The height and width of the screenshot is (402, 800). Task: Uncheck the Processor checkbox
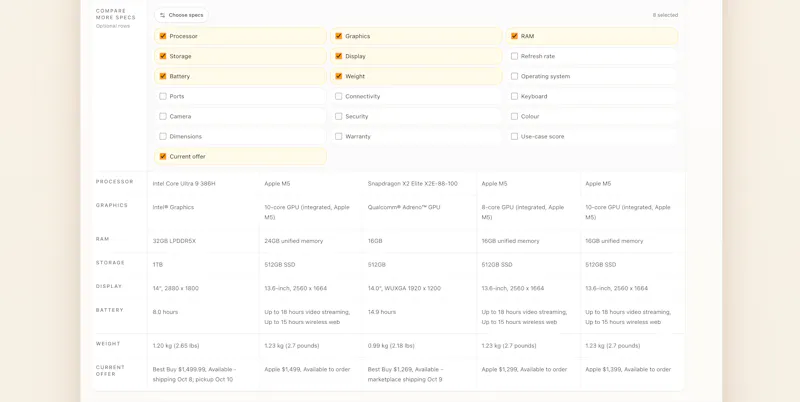coord(163,36)
